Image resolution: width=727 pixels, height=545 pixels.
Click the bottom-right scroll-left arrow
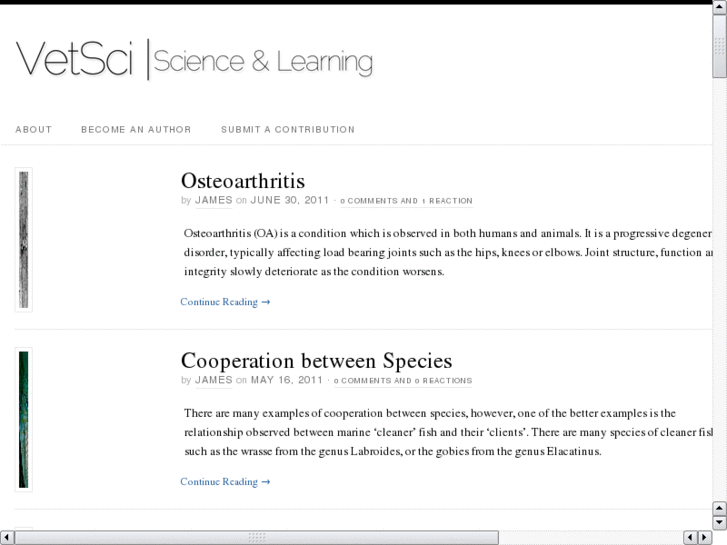click(x=690, y=538)
